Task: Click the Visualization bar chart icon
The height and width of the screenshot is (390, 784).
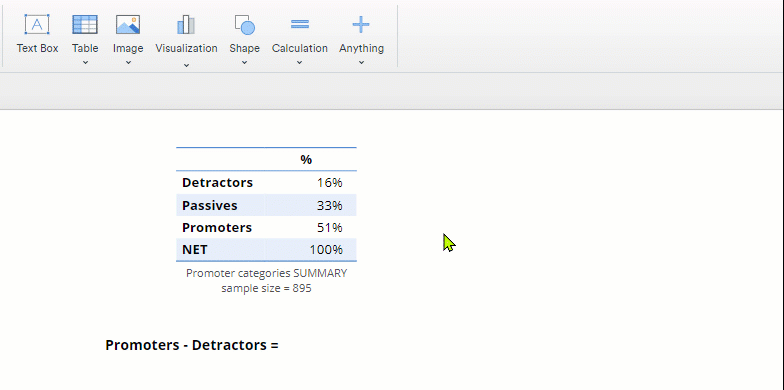Action: click(x=186, y=24)
